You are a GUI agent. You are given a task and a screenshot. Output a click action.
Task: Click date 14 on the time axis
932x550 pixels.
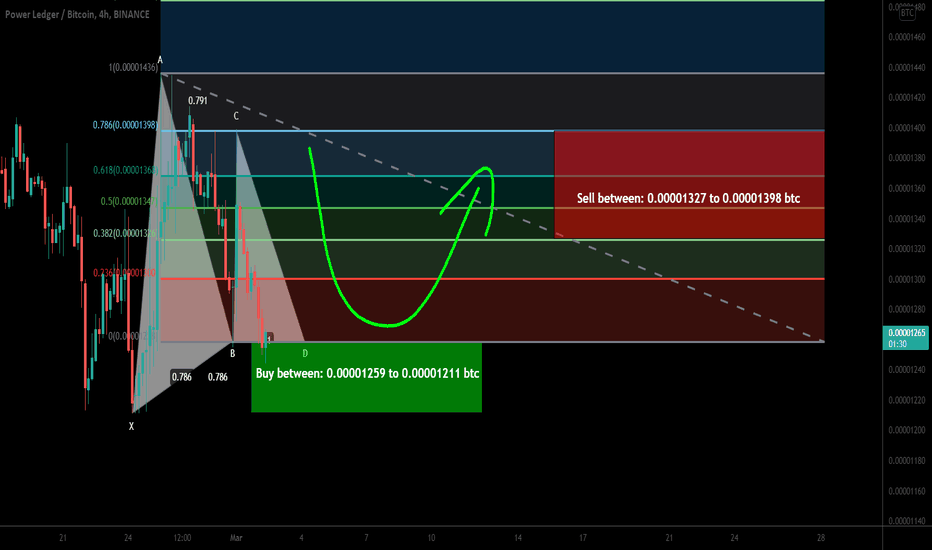click(x=518, y=538)
